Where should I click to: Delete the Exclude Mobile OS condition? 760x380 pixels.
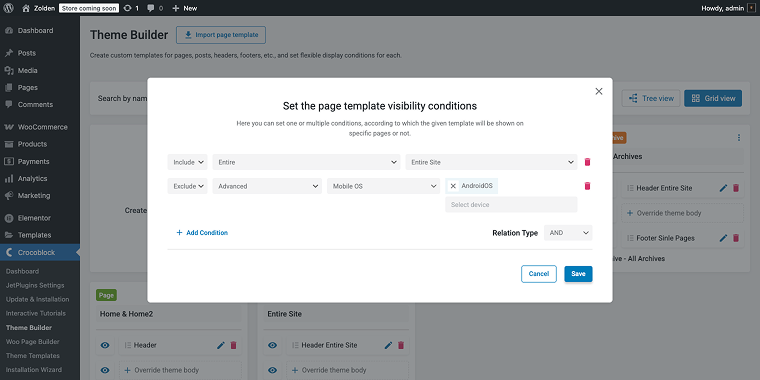point(587,186)
